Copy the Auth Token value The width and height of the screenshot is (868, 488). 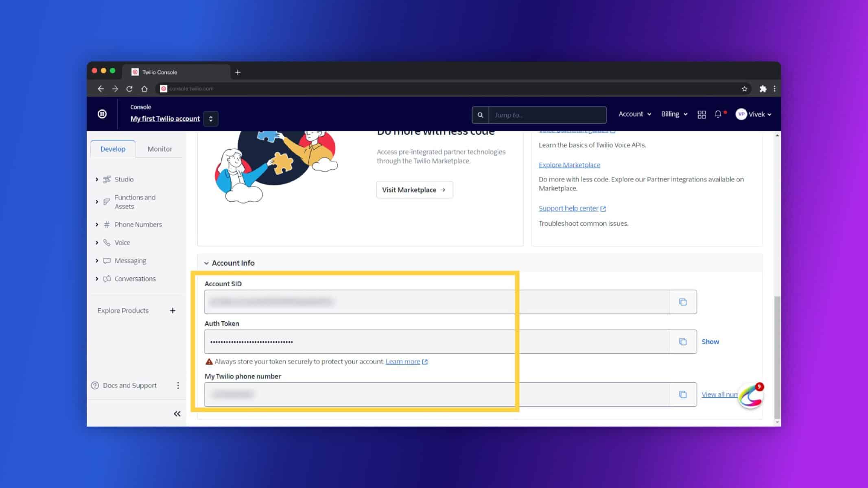point(682,342)
